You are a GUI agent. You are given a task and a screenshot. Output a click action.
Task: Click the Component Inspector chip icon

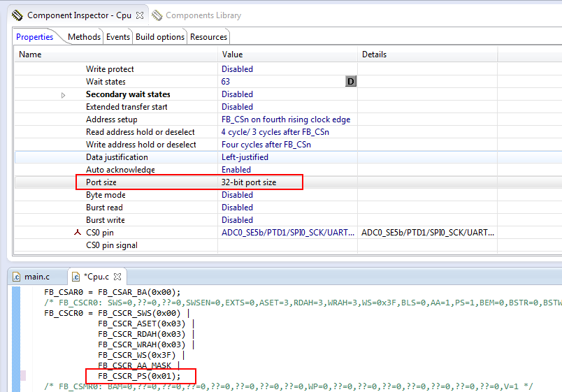(x=17, y=15)
